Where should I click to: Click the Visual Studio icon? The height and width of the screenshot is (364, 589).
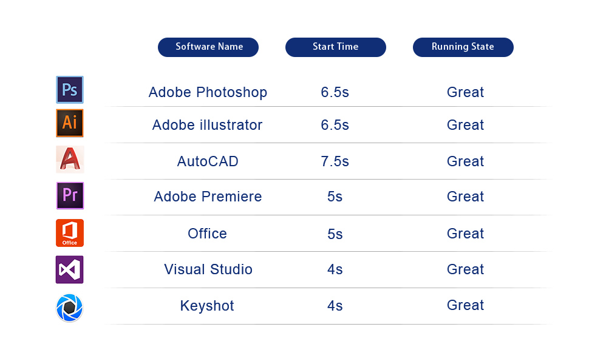coord(70,269)
